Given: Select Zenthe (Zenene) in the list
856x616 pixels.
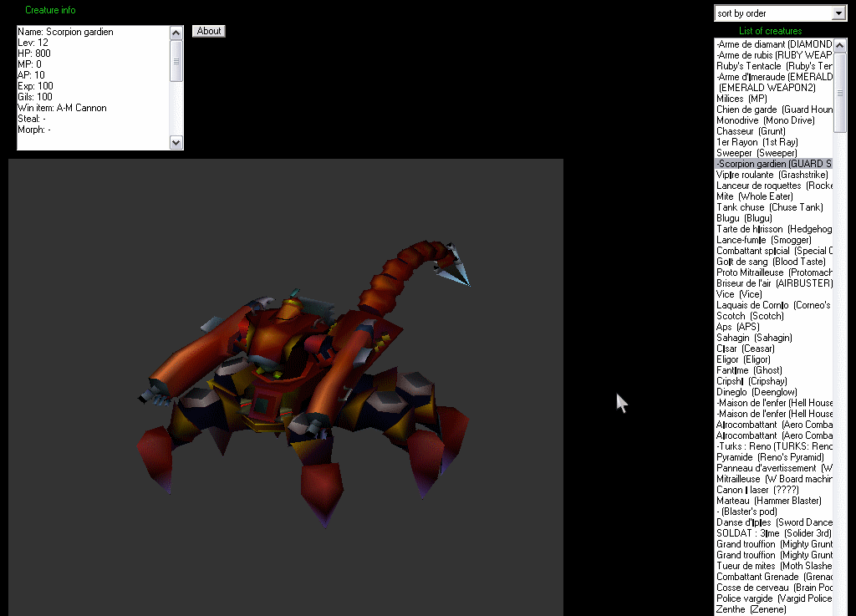Looking at the screenshot, I should pyautogui.click(x=774, y=610).
